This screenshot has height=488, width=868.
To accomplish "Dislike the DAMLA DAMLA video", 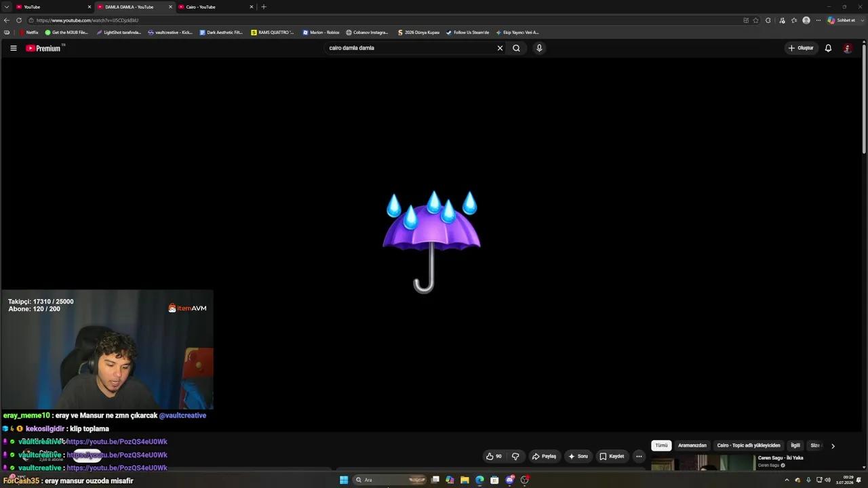I will tap(515, 456).
